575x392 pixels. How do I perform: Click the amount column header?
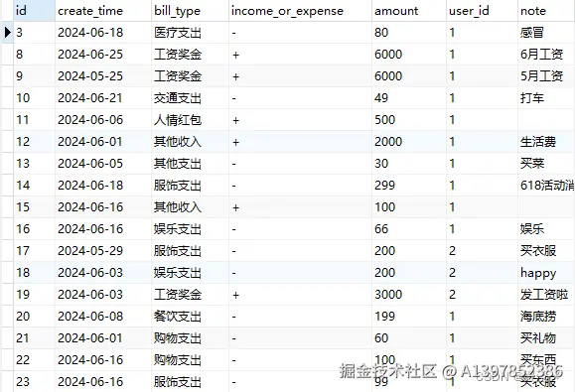click(409, 11)
